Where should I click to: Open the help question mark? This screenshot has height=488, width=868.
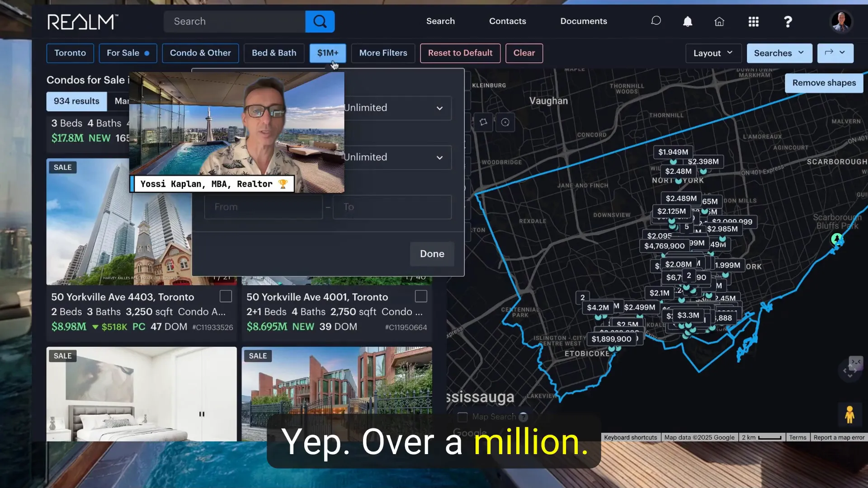tap(788, 21)
